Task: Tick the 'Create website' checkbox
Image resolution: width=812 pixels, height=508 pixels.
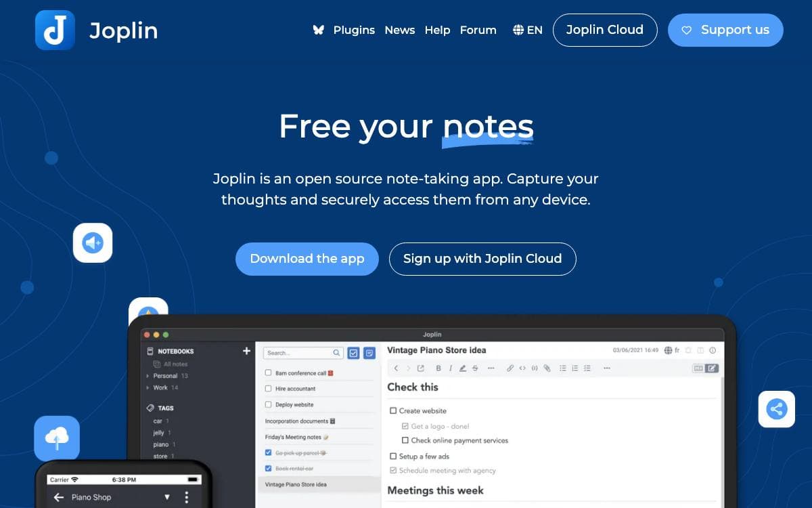Action: [393, 410]
